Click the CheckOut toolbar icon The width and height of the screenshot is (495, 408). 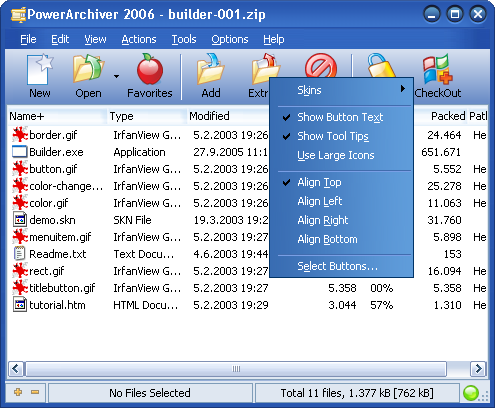click(438, 70)
